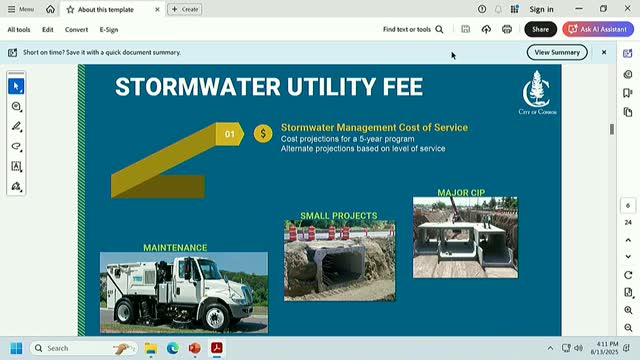This screenshot has height=360, width=640.
Task: Click the taskbar Search box
Action: point(84,348)
